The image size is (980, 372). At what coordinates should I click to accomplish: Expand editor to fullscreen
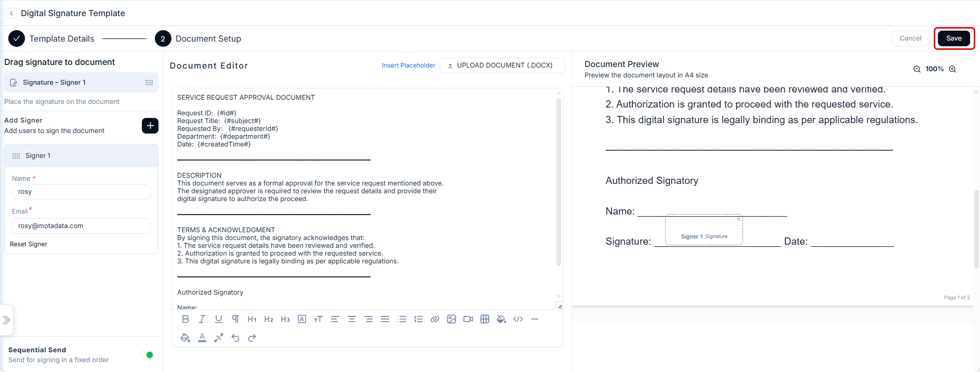coord(219,338)
